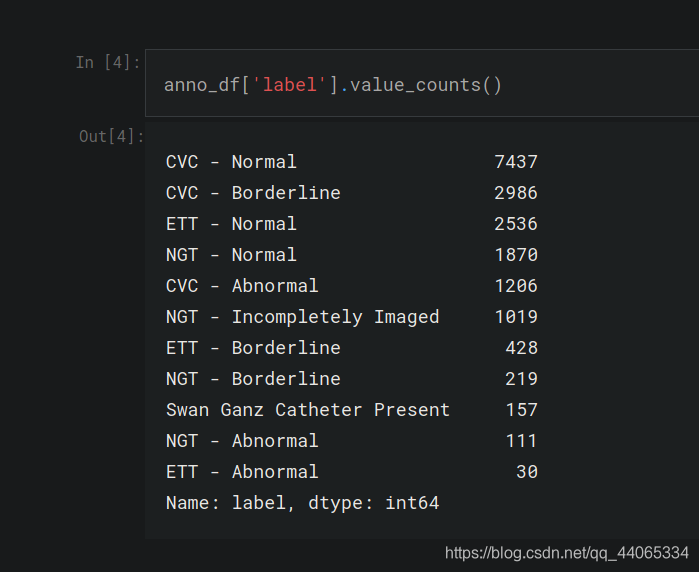The image size is (699, 572).
Task: Click the 'ETT - Borderline' row label
Action: click(x=253, y=348)
